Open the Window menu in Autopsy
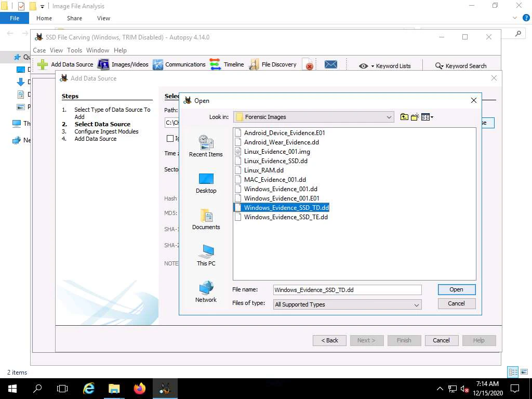The height and width of the screenshot is (399, 532). click(x=97, y=50)
